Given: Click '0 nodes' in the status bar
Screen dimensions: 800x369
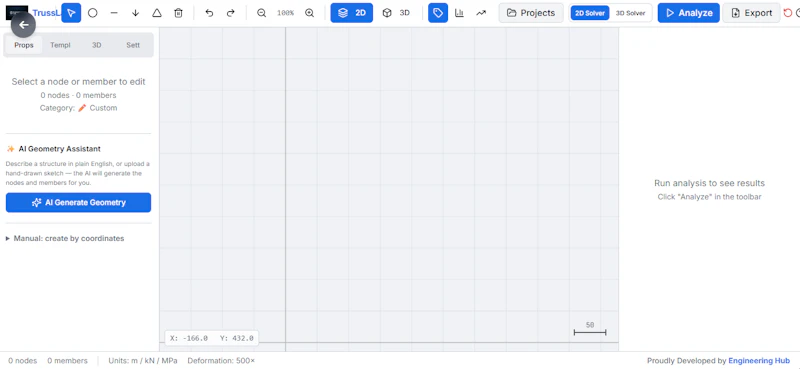Looking at the screenshot, I should 22,361.
